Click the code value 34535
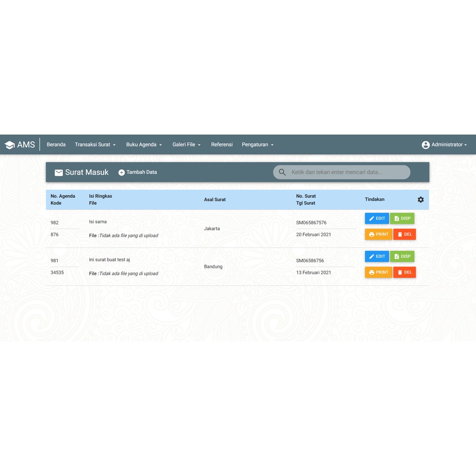476x476 pixels. click(57, 272)
